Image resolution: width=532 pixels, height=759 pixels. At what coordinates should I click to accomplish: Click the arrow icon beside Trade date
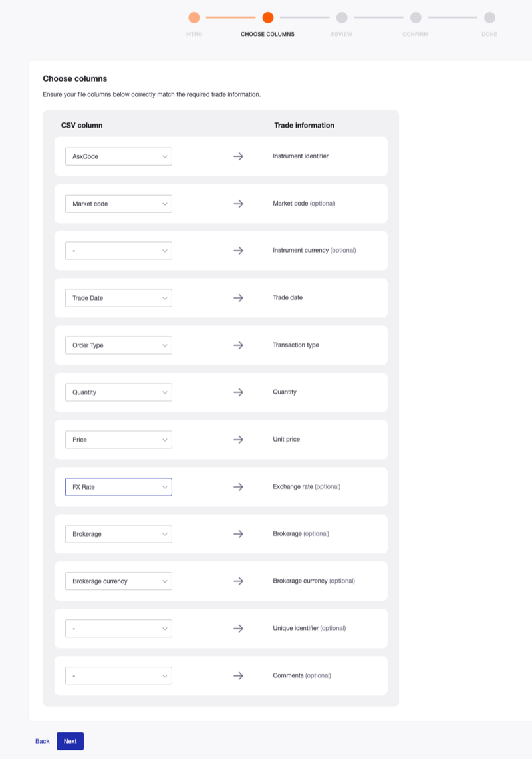pos(238,298)
